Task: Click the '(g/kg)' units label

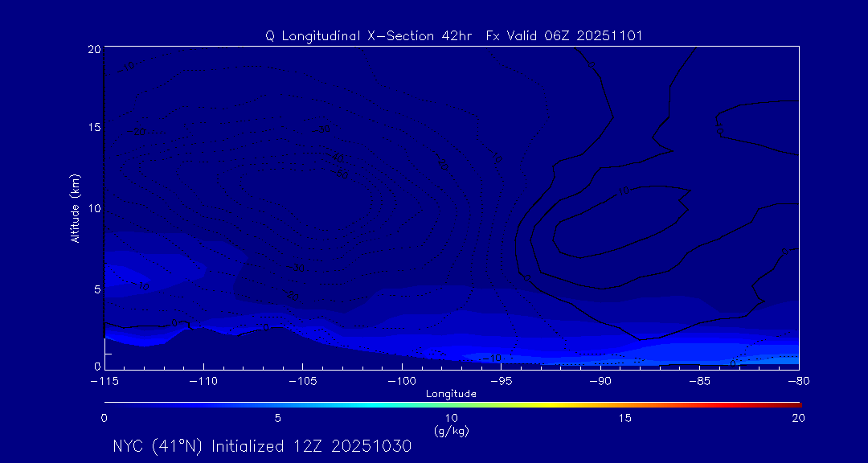Action: click(452, 432)
